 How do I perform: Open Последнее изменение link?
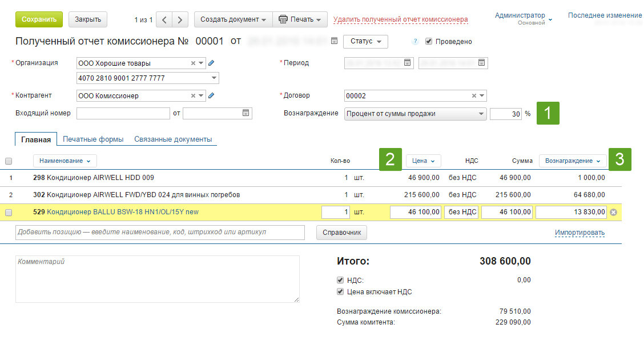605,15
